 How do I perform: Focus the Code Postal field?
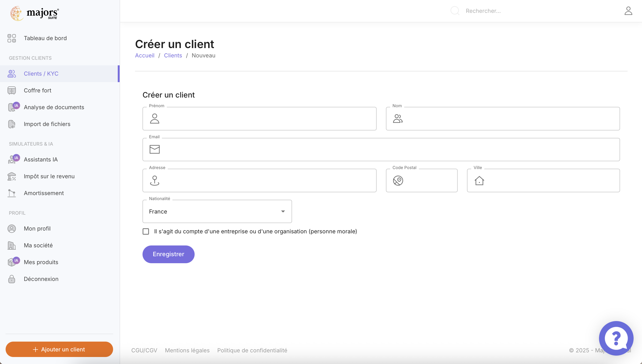click(x=428, y=181)
